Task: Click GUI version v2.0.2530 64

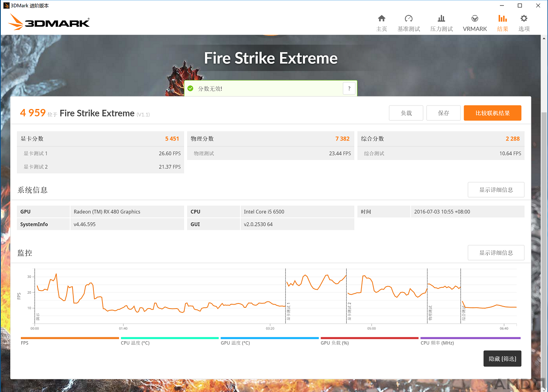Action: (258, 224)
